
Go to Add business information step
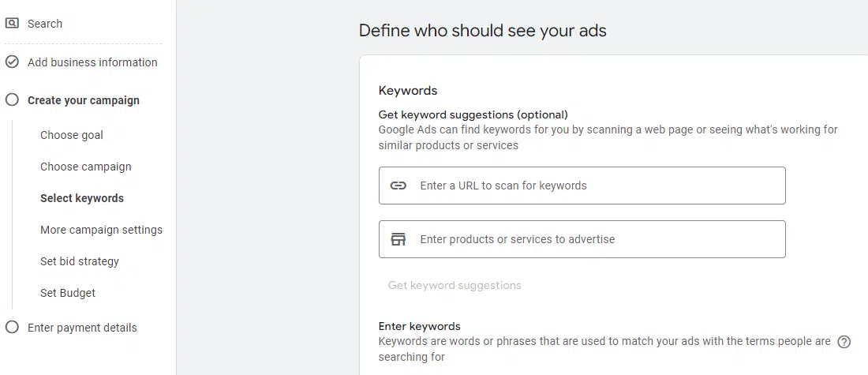coord(92,62)
